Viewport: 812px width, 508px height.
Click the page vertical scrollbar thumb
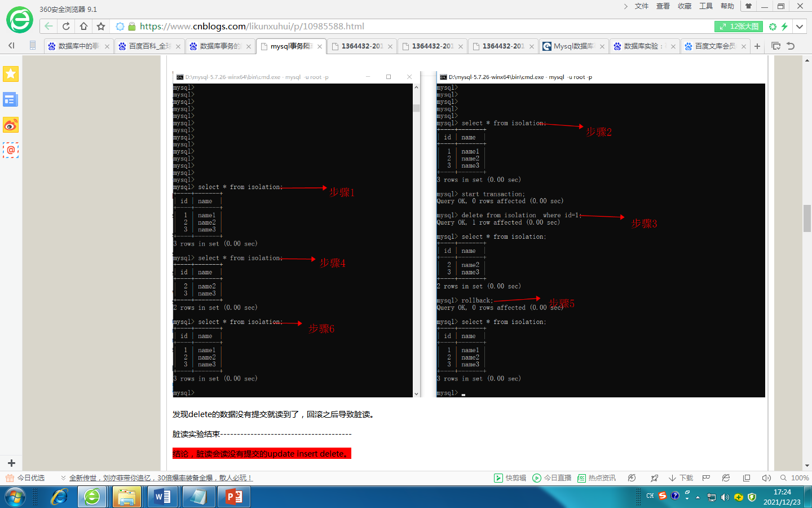(x=807, y=218)
